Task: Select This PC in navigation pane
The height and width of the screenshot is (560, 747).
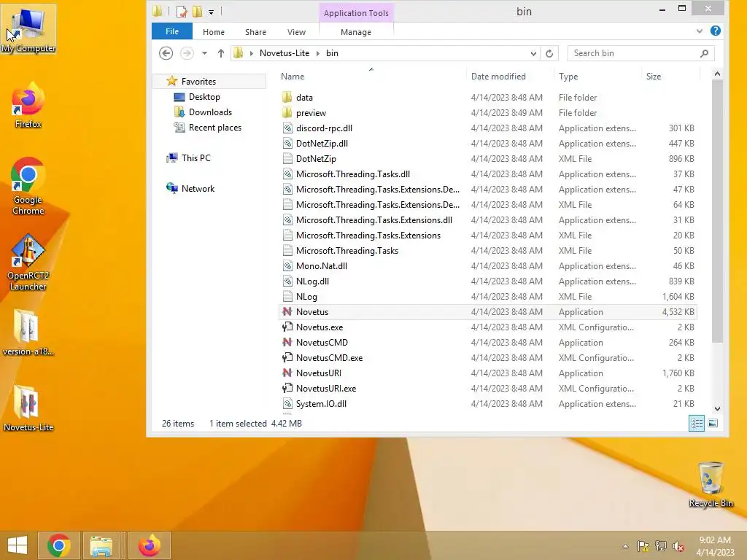Action: pyautogui.click(x=196, y=158)
